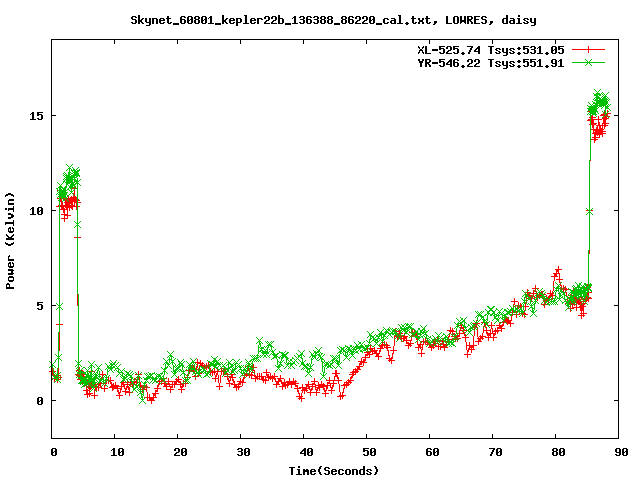Click x-axis tick label 30
The image size is (640, 480).
(243, 452)
